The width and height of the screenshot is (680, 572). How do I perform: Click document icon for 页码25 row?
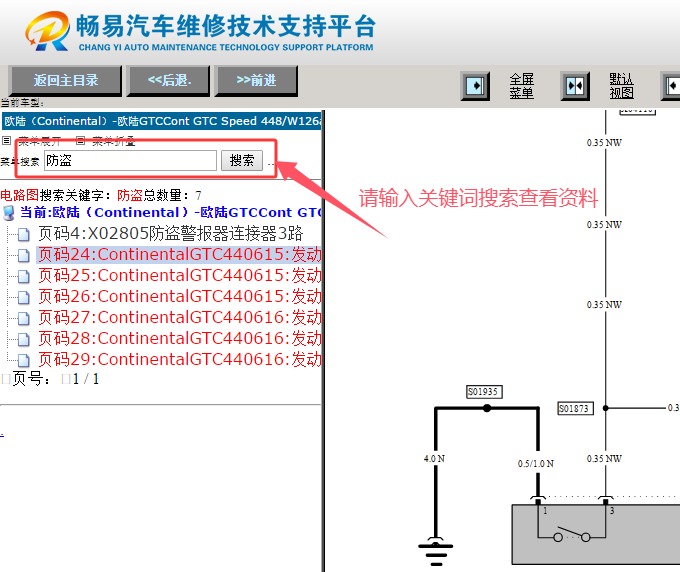pos(23,276)
